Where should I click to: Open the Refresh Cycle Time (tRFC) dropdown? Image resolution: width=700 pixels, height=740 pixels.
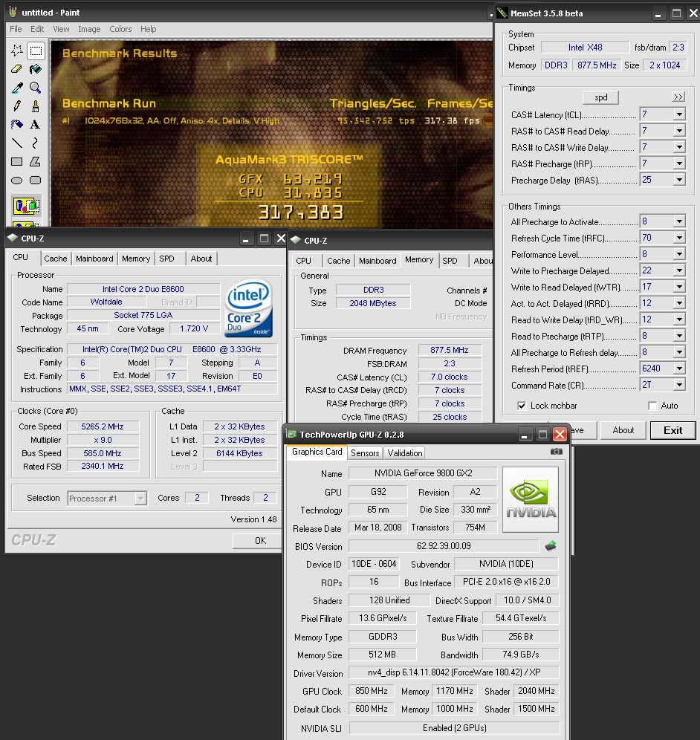tap(678, 238)
